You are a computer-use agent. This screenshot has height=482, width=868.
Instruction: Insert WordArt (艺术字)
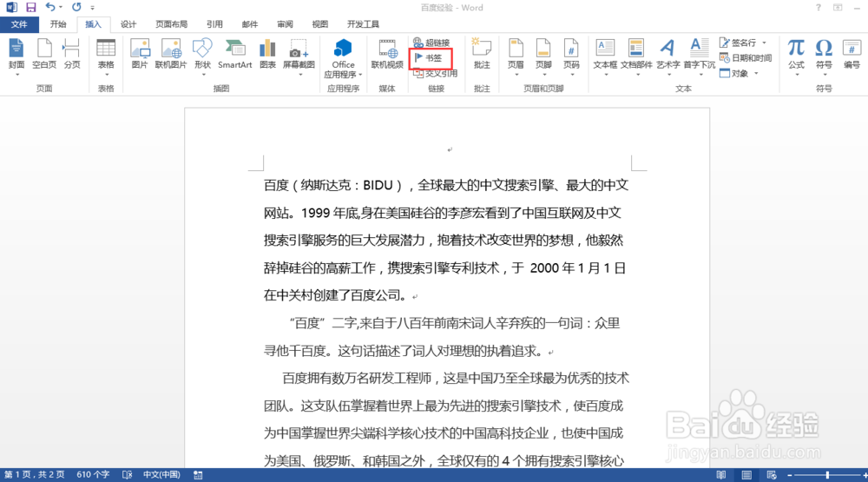click(x=668, y=56)
